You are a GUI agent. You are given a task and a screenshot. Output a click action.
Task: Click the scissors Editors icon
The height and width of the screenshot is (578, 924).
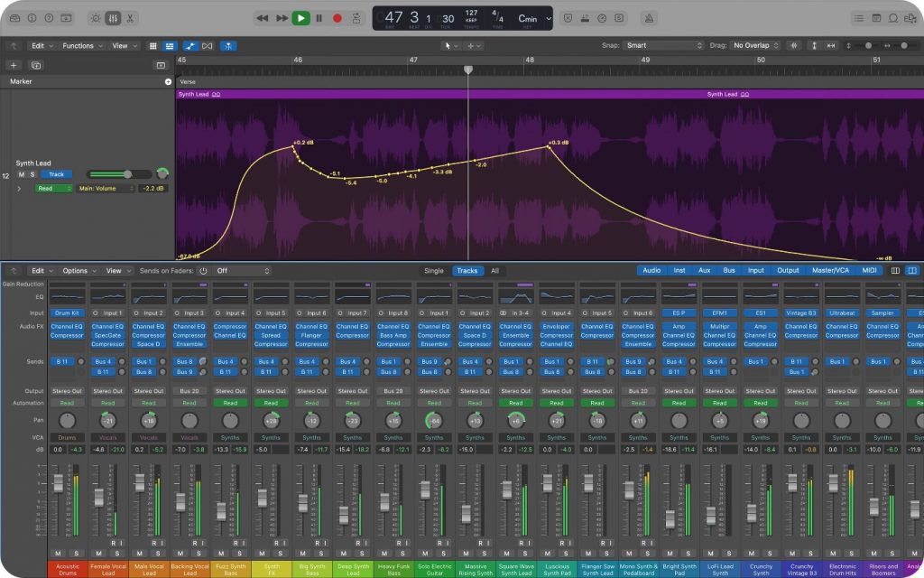(x=130, y=17)
